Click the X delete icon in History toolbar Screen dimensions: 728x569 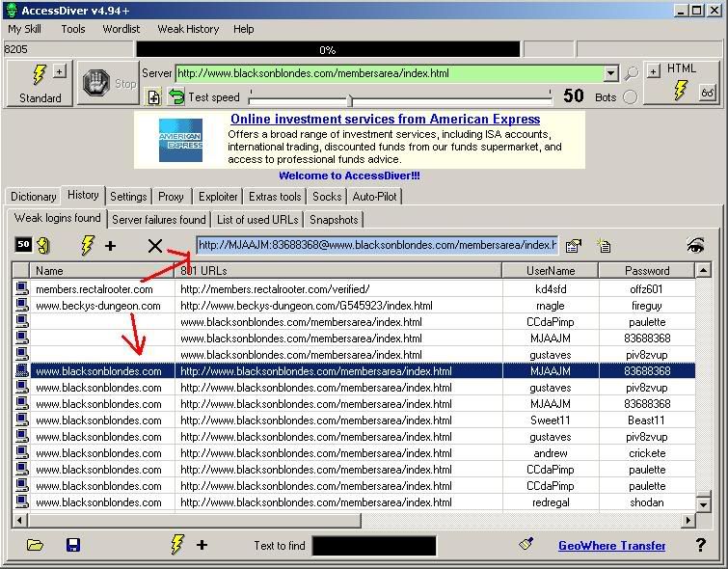pos(155,246)
